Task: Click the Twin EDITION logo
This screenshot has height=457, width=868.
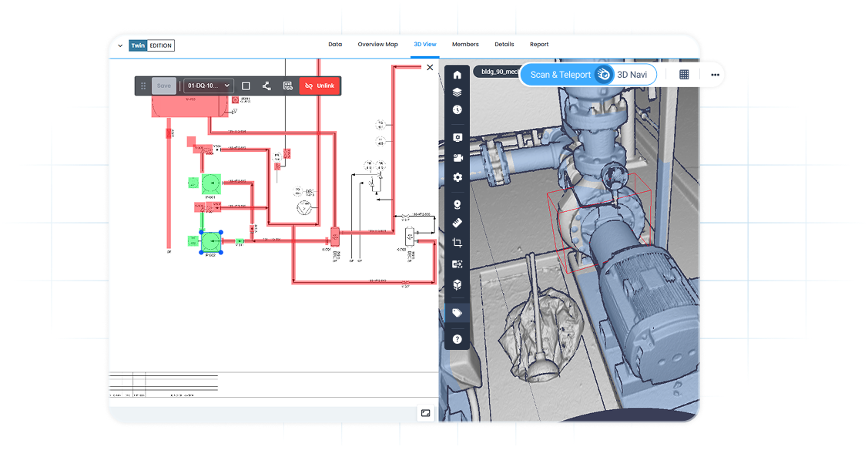Action: pos(152,45)
